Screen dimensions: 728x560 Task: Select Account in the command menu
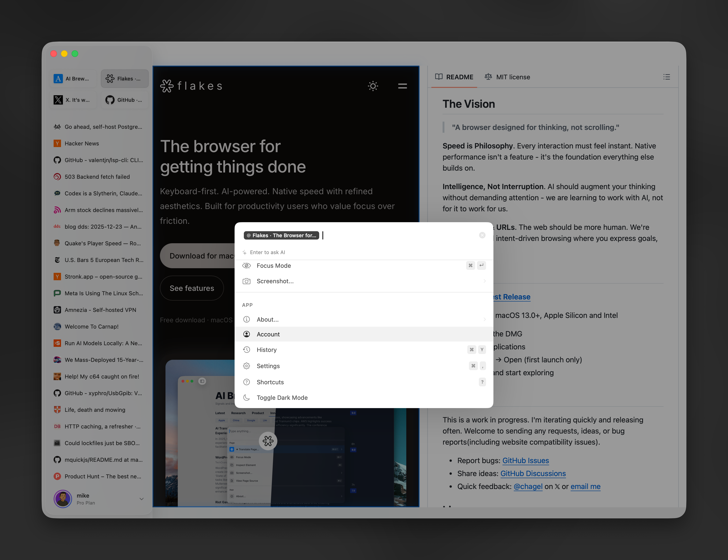coord(268,334)
